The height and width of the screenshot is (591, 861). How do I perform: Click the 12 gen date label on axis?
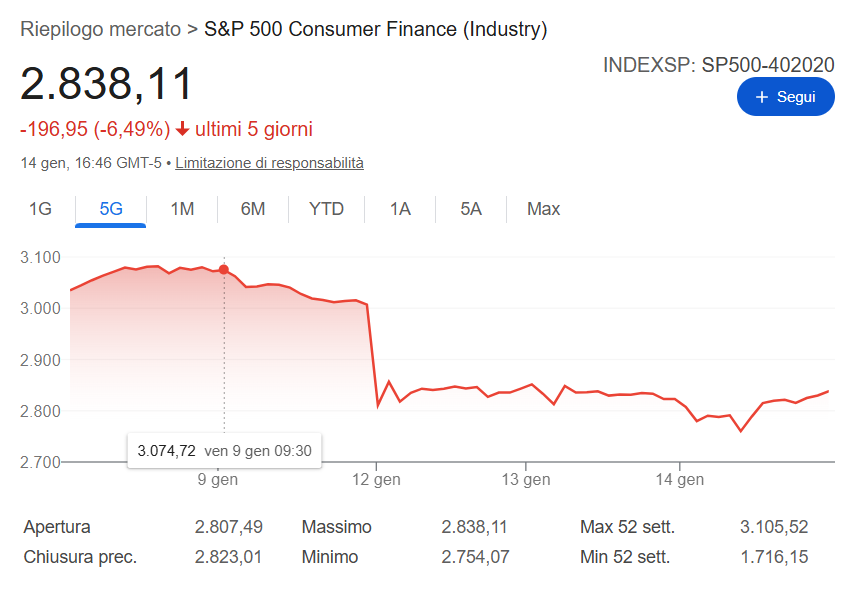click(376, 480)
